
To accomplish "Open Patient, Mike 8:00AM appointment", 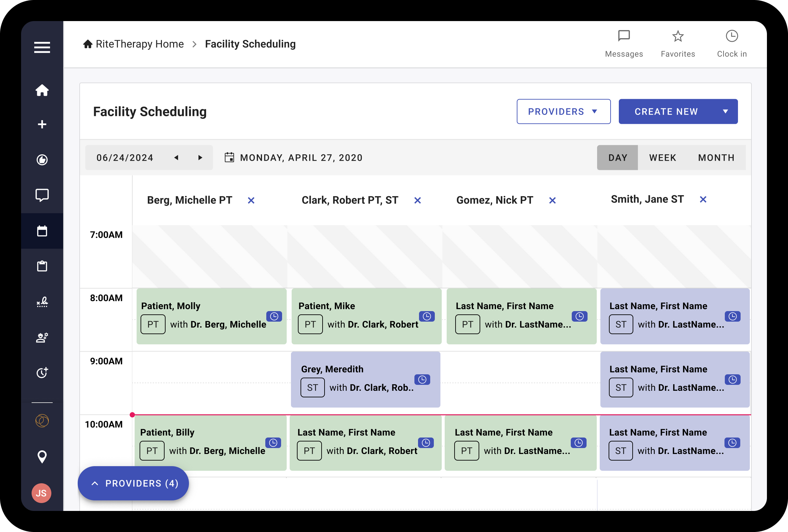I will pyautogui.click(x=367, y=316).
